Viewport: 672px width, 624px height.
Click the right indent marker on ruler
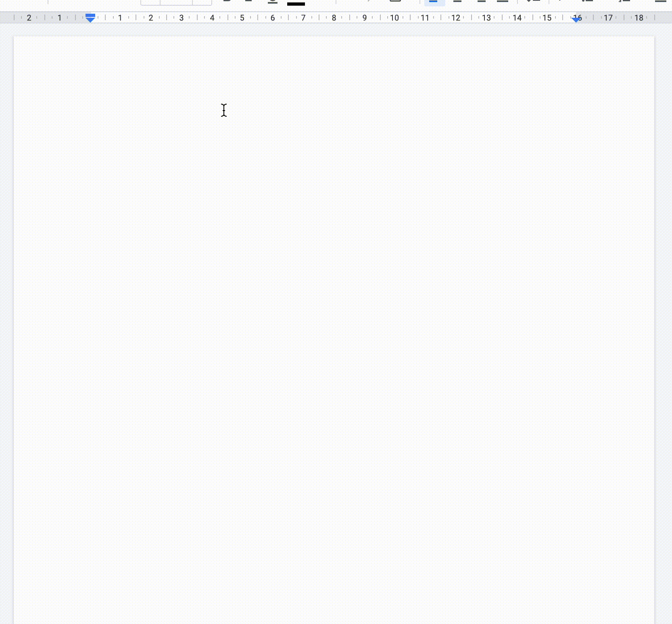[x=576, y=19]
